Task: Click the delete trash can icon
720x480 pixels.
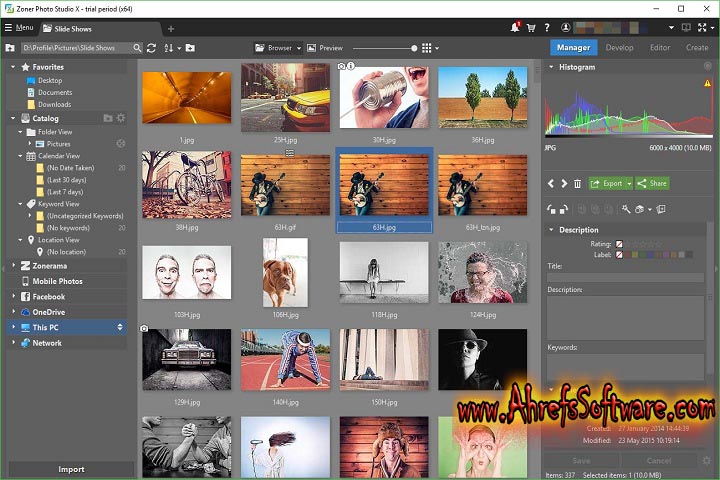Action: click(x=577, y=183)
